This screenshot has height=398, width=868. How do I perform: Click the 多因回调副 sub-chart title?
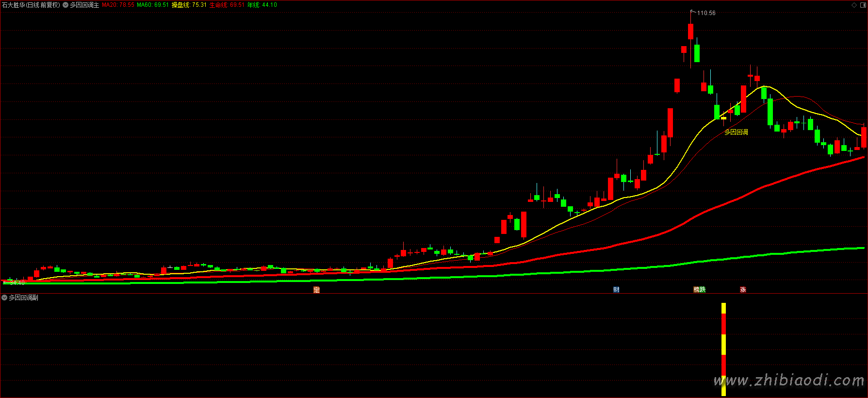(23, 298)
